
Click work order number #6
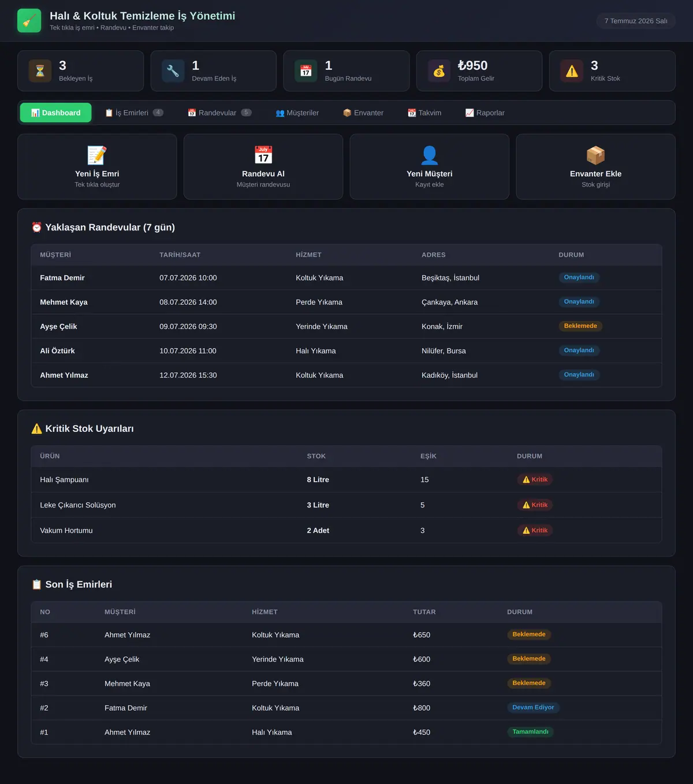point(44,635)
